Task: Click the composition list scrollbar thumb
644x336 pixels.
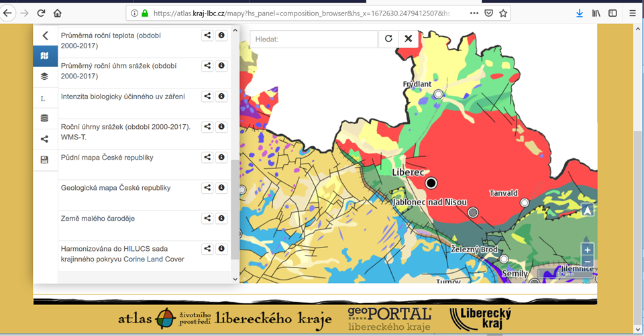Action: [x=235, y=209]
